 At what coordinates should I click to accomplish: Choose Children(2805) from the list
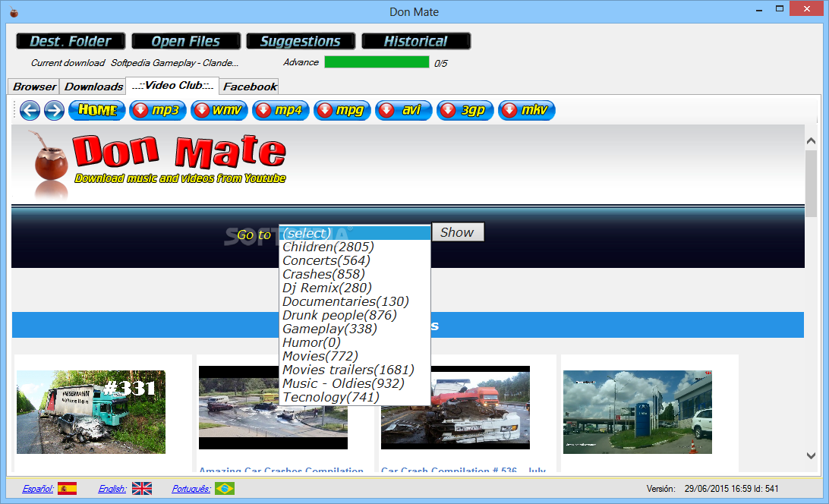point(355,247)
